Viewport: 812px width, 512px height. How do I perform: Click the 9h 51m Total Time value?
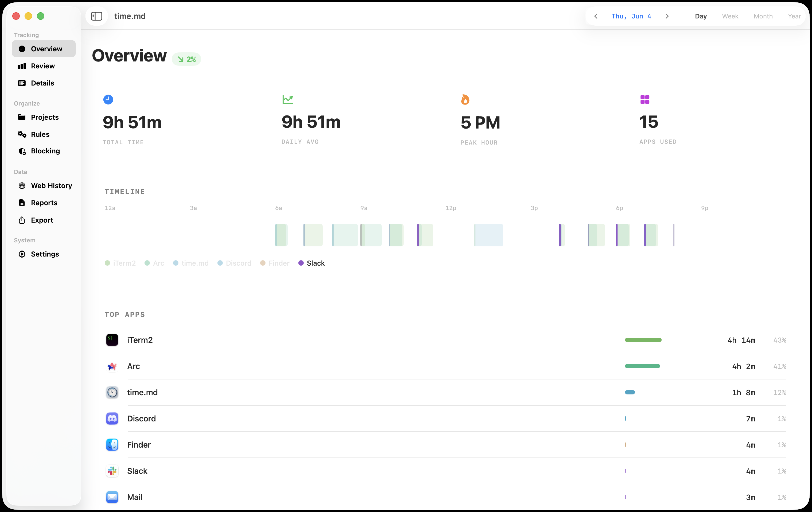coord(132,122)
